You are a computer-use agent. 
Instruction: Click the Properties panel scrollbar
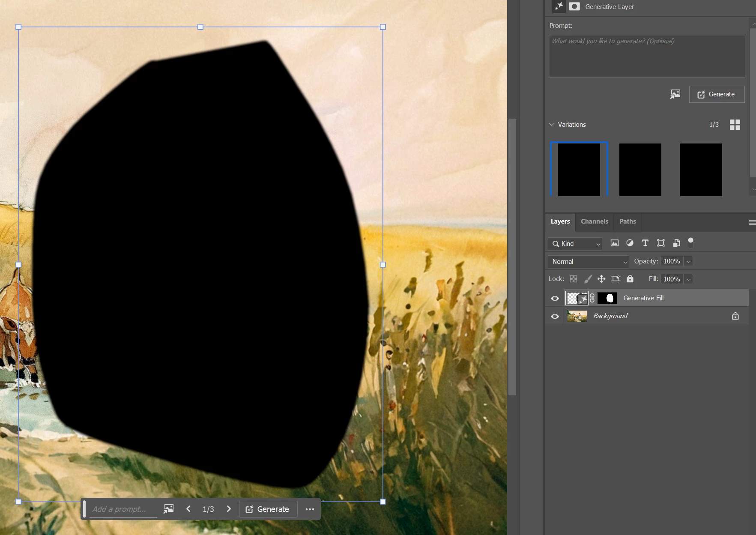click(753, 103)
